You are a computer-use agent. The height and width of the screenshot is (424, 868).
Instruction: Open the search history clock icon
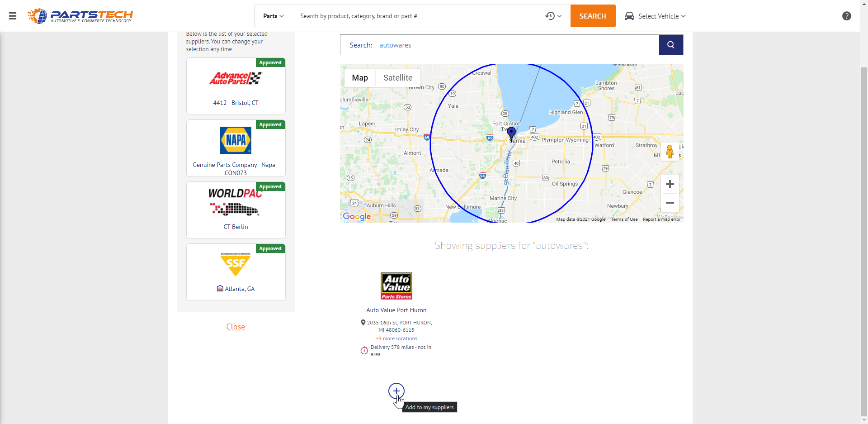tap(549, 15)
